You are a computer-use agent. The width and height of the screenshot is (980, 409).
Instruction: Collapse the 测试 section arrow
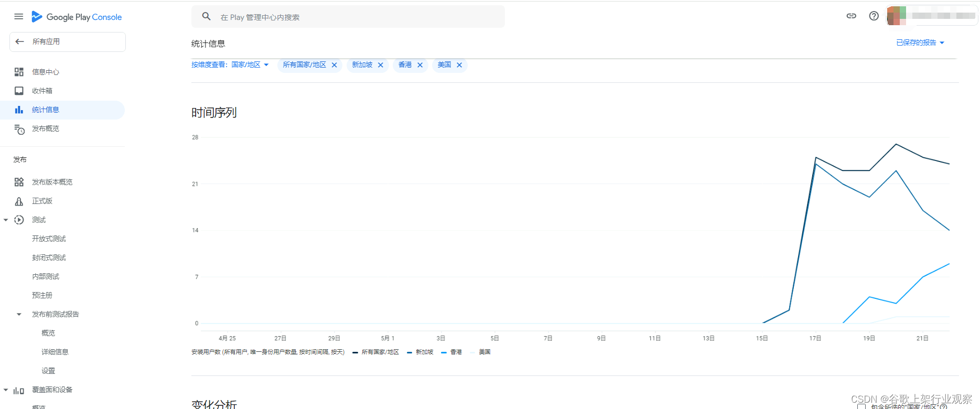tap(6, 220)
